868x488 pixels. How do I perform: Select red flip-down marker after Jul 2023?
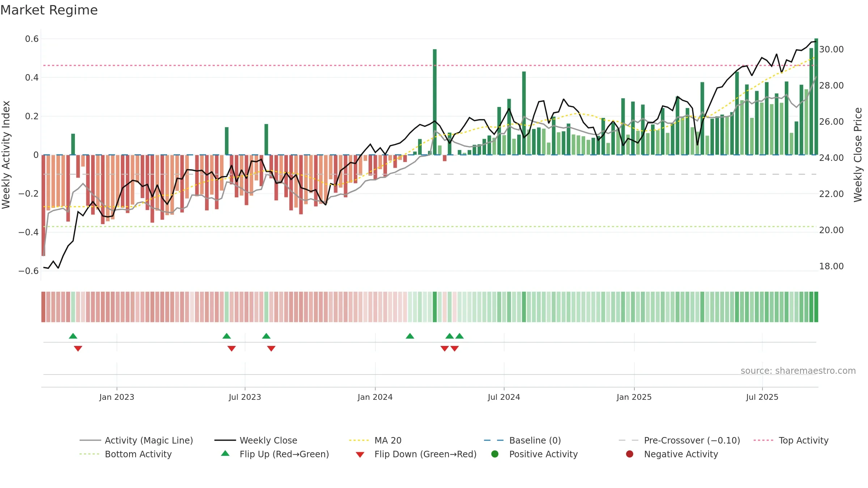pyautogui.click(x=271, y=348)
